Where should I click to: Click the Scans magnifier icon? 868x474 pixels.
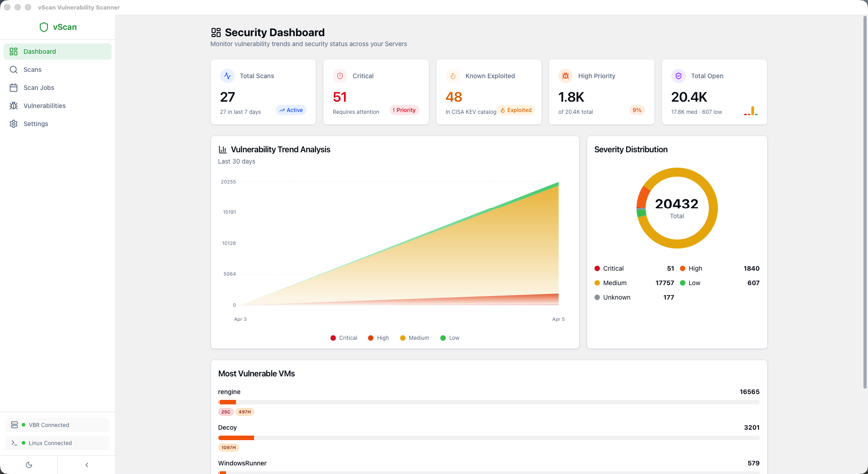point(14,70)
